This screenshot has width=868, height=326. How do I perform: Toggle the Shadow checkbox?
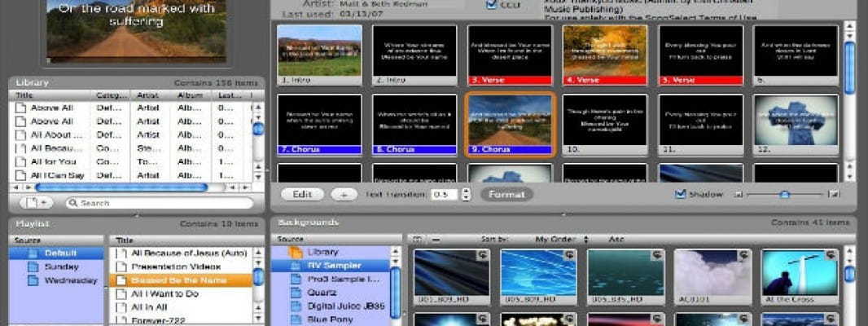coord(681,195)
